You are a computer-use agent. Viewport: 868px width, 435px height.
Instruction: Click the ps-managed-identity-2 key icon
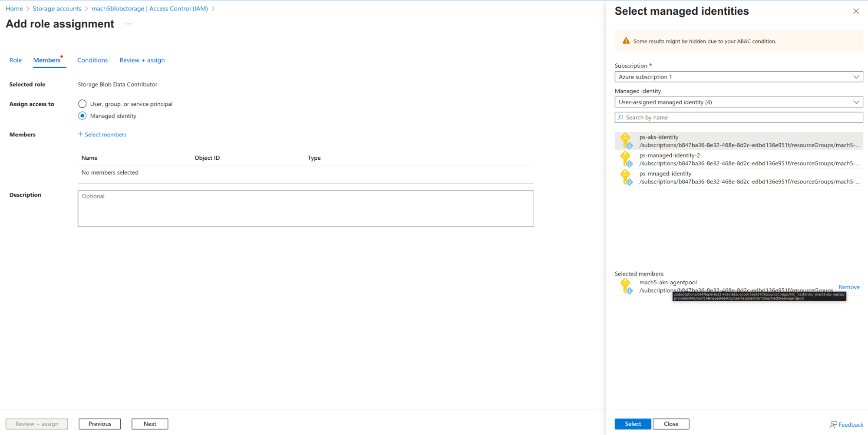[x=627, y=159]
